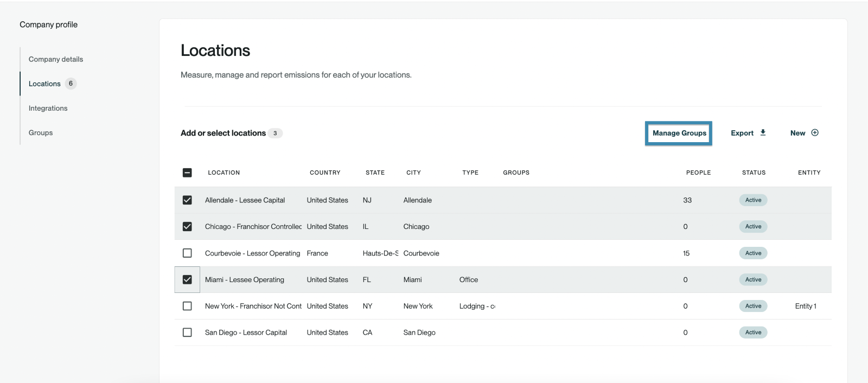868x383 pixels.
Task: Click the Lodging type cell in New York row
Action: click(477, 306)
